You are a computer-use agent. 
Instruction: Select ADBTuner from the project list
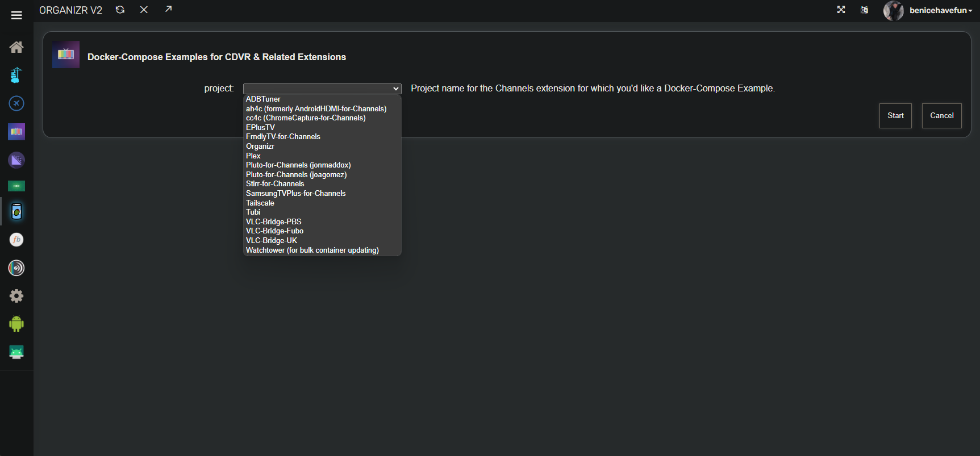point(263,99)
